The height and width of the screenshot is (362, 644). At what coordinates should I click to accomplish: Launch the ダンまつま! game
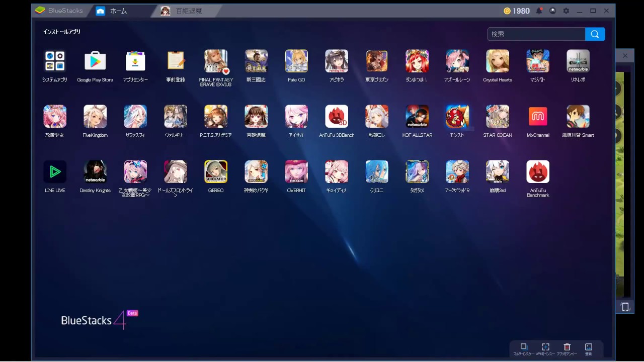[417, 61]
